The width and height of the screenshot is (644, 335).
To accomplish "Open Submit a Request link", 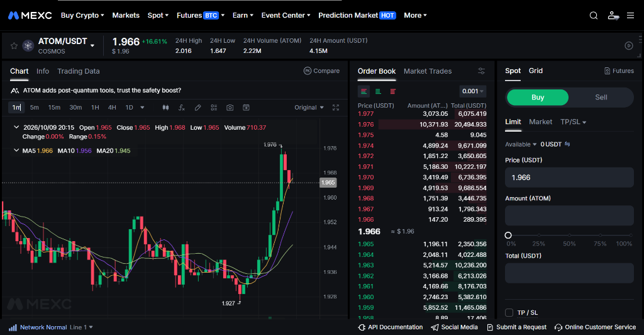I will point(517,327).
